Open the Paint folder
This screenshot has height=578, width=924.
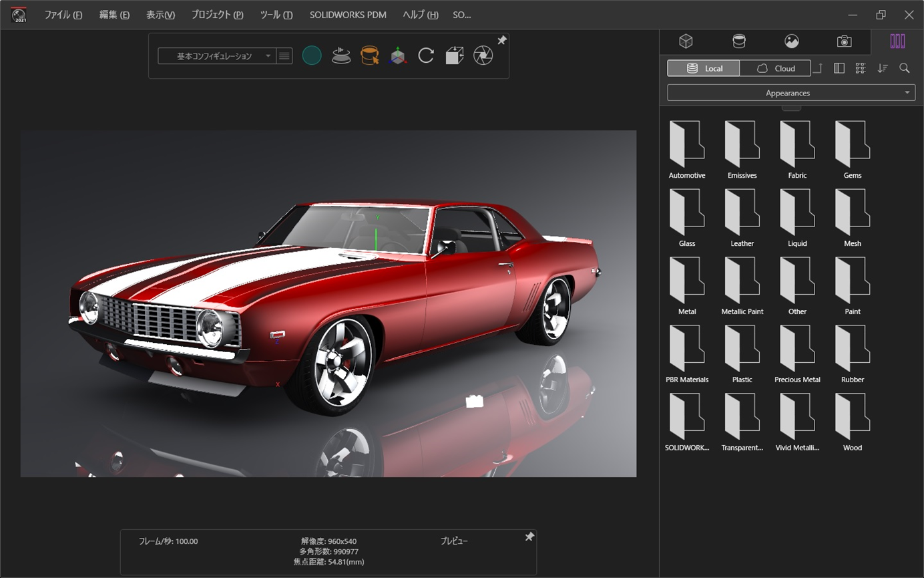tap(853, 286)
